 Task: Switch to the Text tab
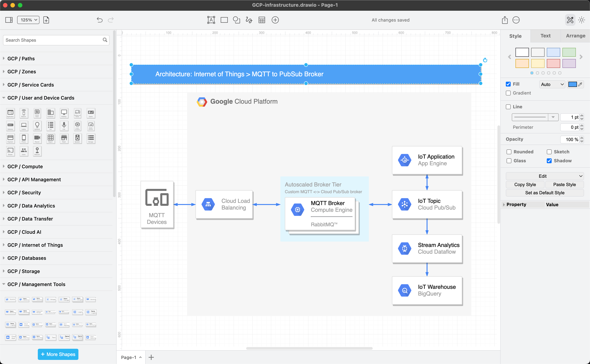[545, 36]
